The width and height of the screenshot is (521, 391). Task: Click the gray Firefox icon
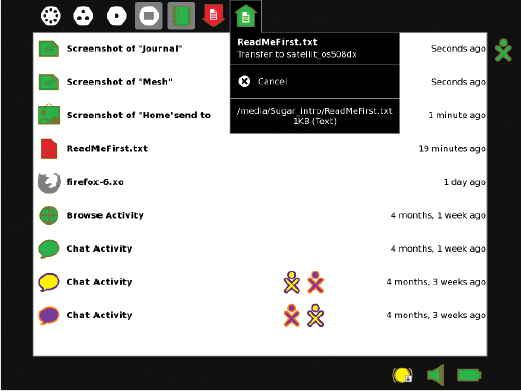click(49, 182)
